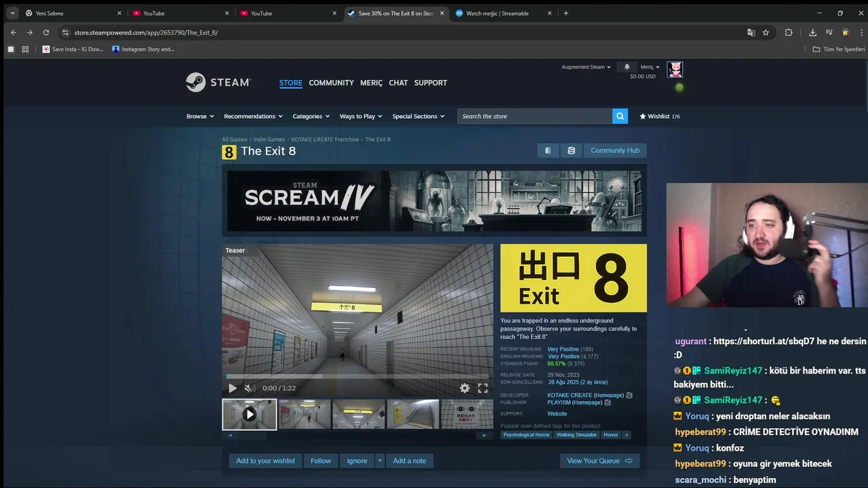The height and width of the screenshot is (488, 868).
Task: Expand the Categories dropdown
Action: pos(311,116)
